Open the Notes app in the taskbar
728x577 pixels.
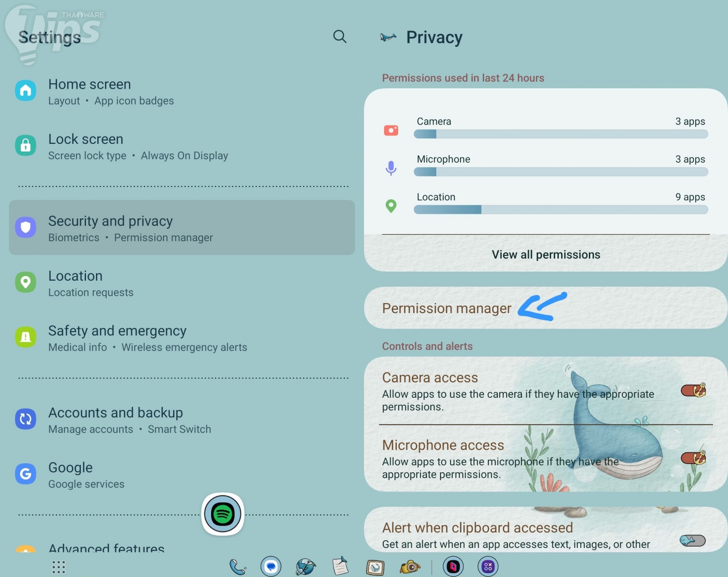pyautogui.click(x=340, y=567)
